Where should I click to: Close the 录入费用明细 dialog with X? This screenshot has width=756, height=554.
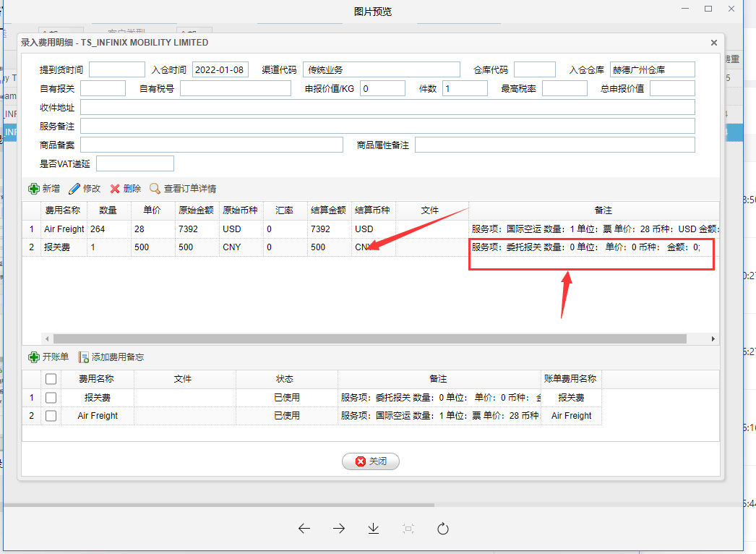click(x=714, y=43)
